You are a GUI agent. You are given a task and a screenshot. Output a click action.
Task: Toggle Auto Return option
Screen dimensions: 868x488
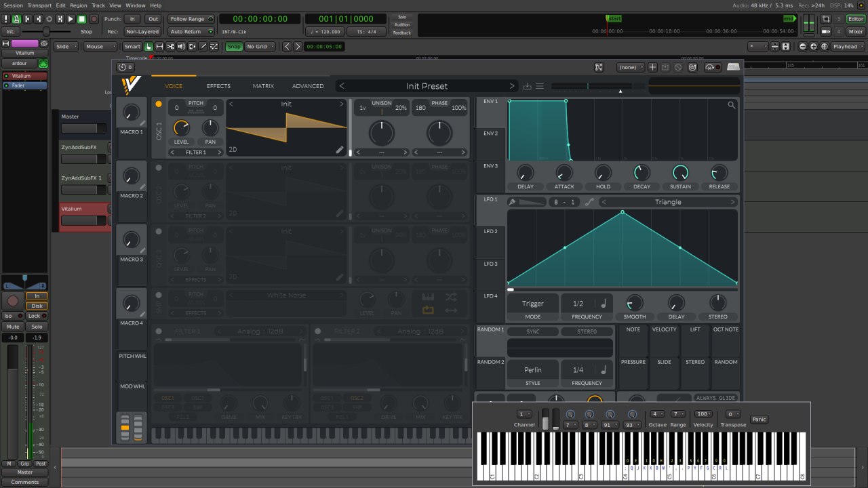[191, 31]
